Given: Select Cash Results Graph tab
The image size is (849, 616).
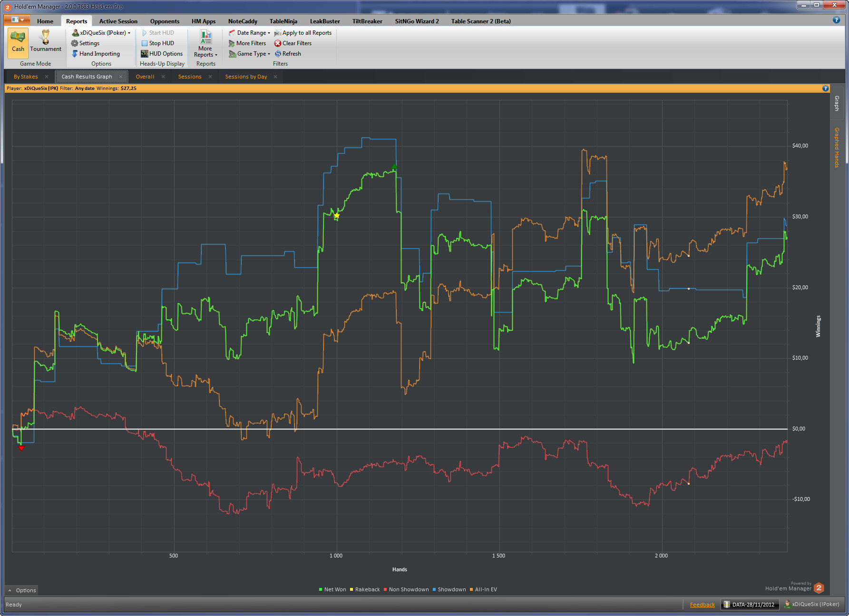Looking at the screenshot, I should pyautogui.click(x=87, y=77).
